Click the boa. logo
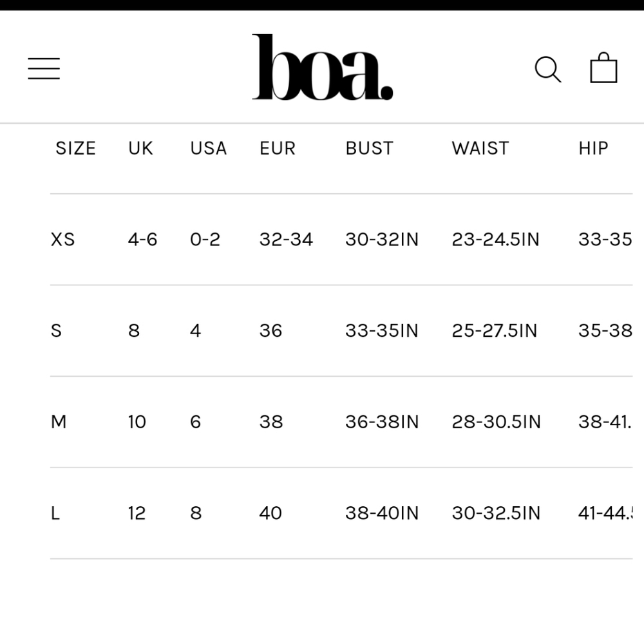This screenshot has width=644, height=644. pos(323,67)
